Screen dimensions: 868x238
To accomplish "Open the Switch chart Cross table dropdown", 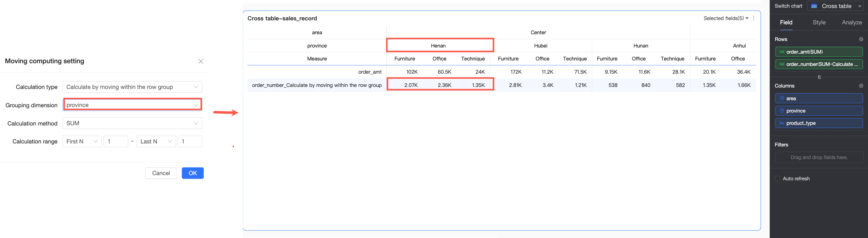I will pyautogui.click(x=835, y=6).
